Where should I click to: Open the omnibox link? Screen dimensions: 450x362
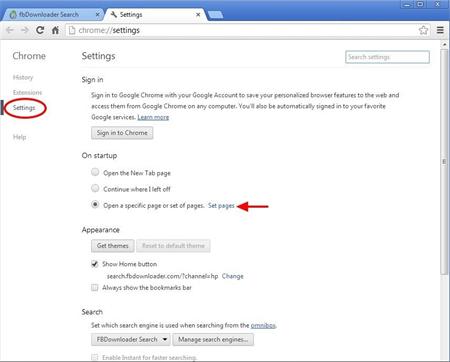(263, 325)
